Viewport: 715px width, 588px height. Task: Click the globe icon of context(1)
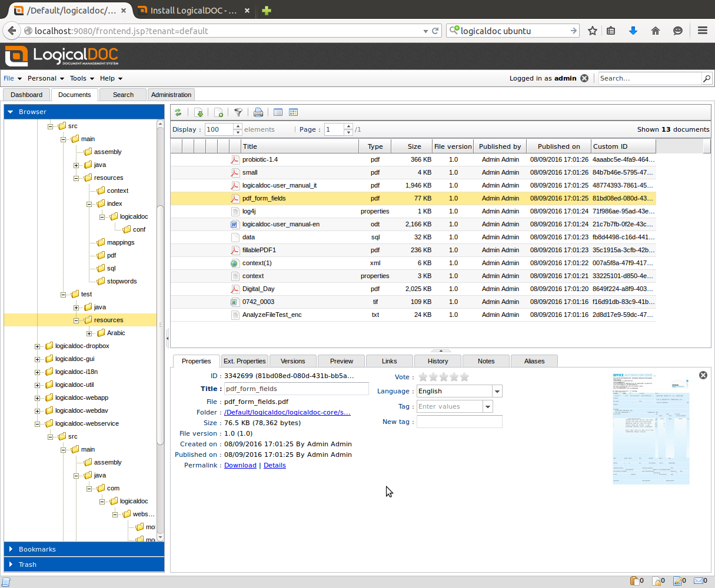pos(235,263)
